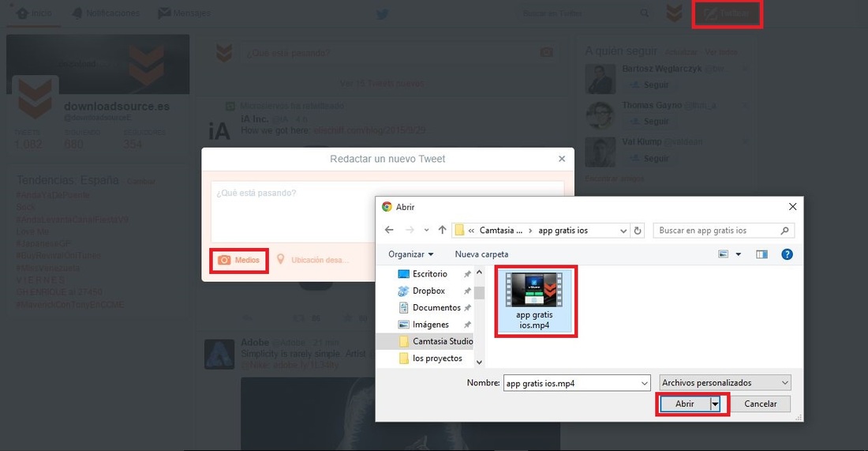Viewport: 868px width, 451px height.
Task: Expand the address bar path dropdown
Action: pos(623,231)
